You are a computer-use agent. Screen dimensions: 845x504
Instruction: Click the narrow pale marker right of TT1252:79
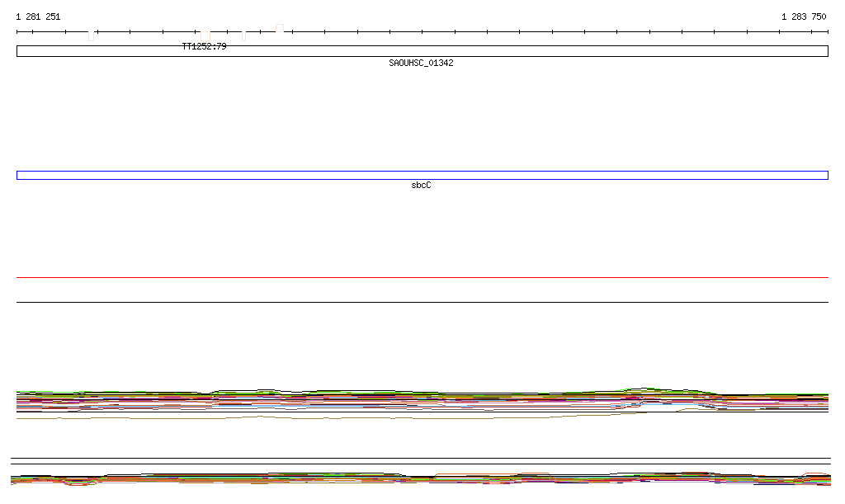pos(243,35)
